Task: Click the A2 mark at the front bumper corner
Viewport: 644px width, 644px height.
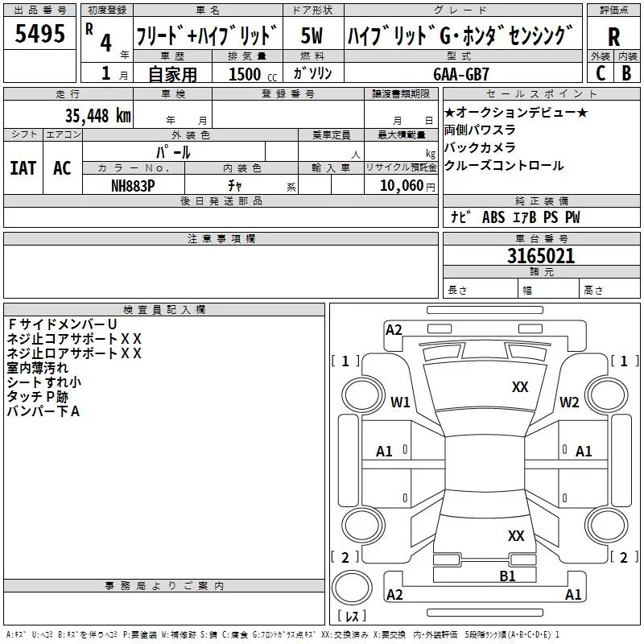Action: [394, 329]
